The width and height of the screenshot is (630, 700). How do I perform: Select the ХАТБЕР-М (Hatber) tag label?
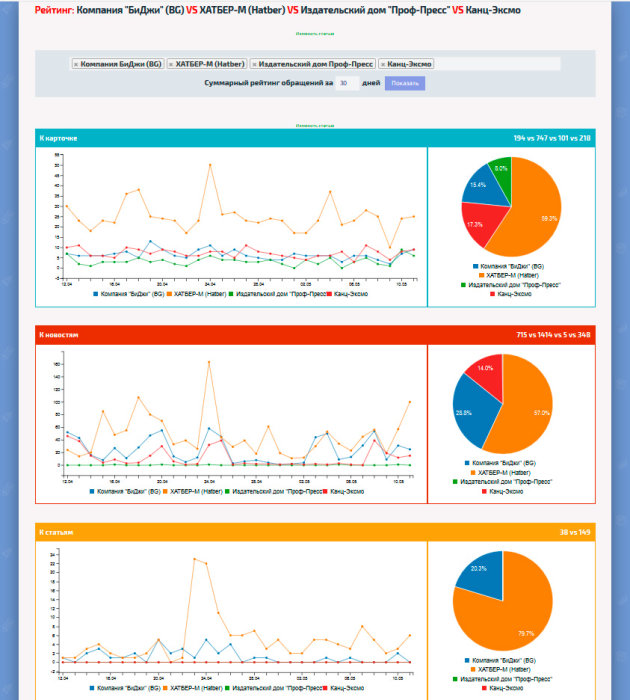(x=210, y=64)
